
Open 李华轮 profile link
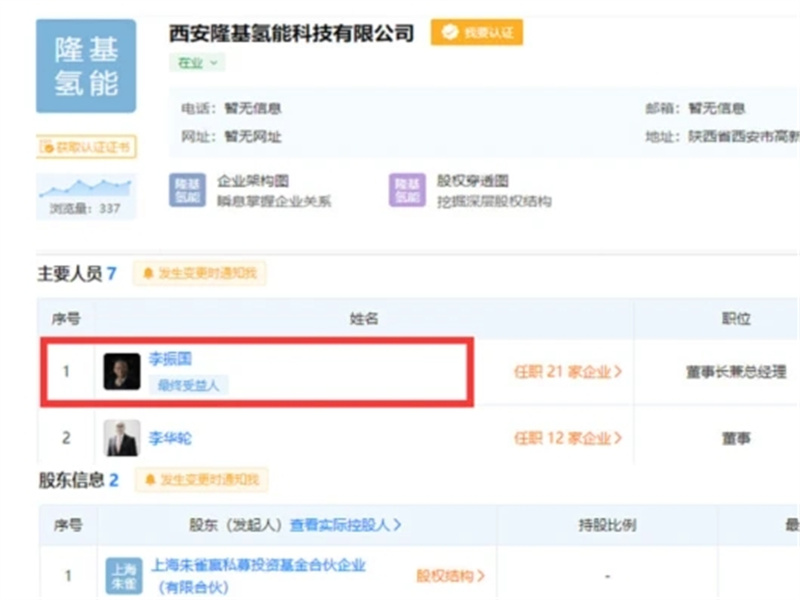click(x=170, y=438)
